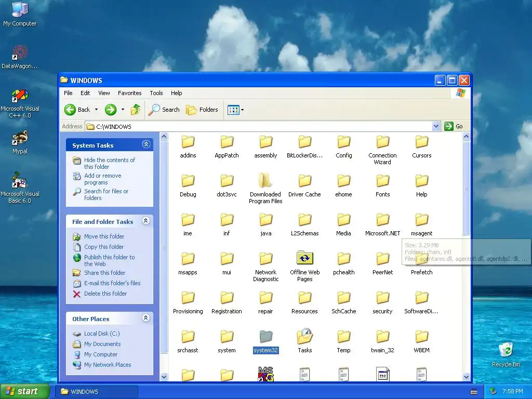The width and height of the screenshot is (532, 399).
Task: Click Copy this folder link
Action: tap(104, 247)
